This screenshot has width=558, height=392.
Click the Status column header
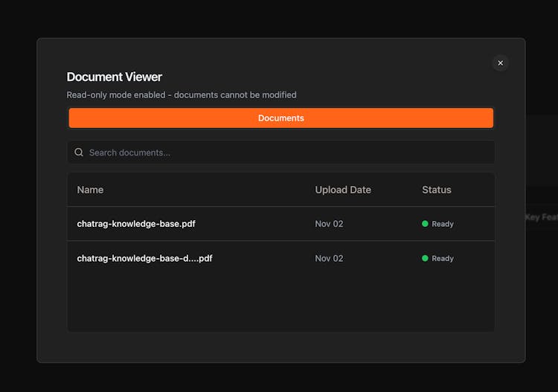tap(436, 190)
